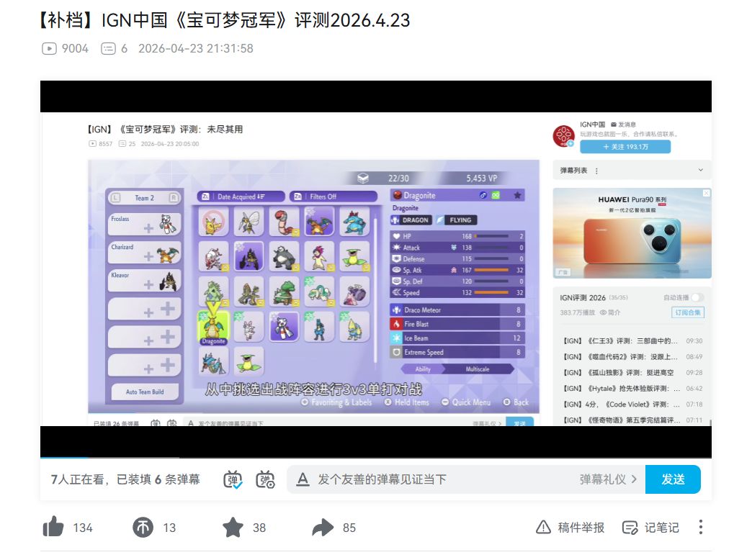
Task: Toggle the danmaku display switch
Action: coord(233,479)
